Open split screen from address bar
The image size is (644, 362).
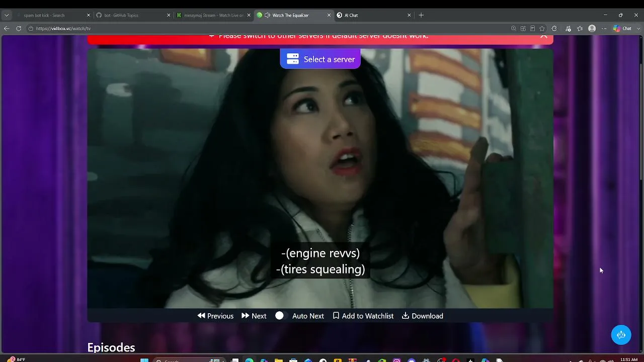[523, 29]
